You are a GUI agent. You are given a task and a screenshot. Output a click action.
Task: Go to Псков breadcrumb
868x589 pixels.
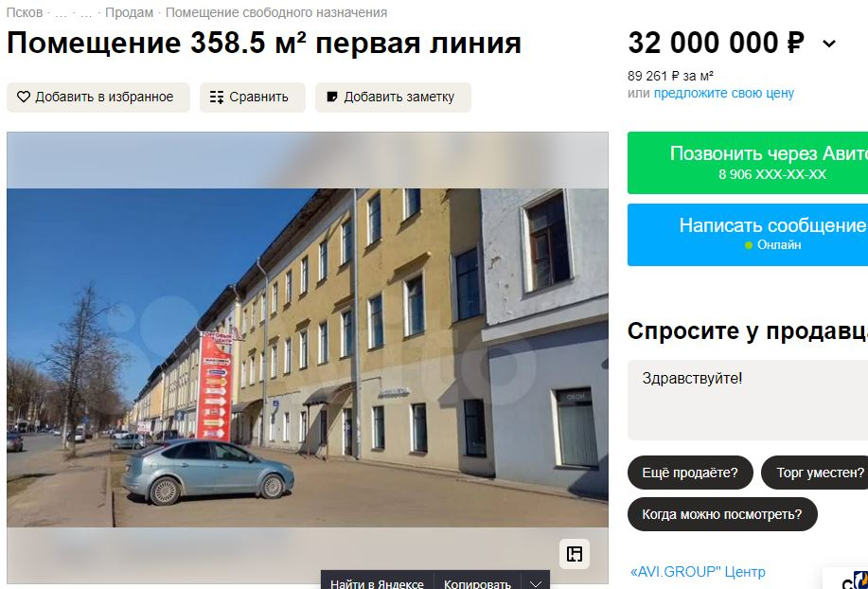click(25, 12)
